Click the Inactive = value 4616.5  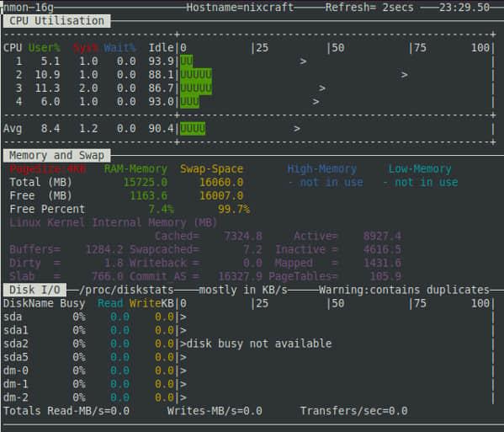click(382, 249)
